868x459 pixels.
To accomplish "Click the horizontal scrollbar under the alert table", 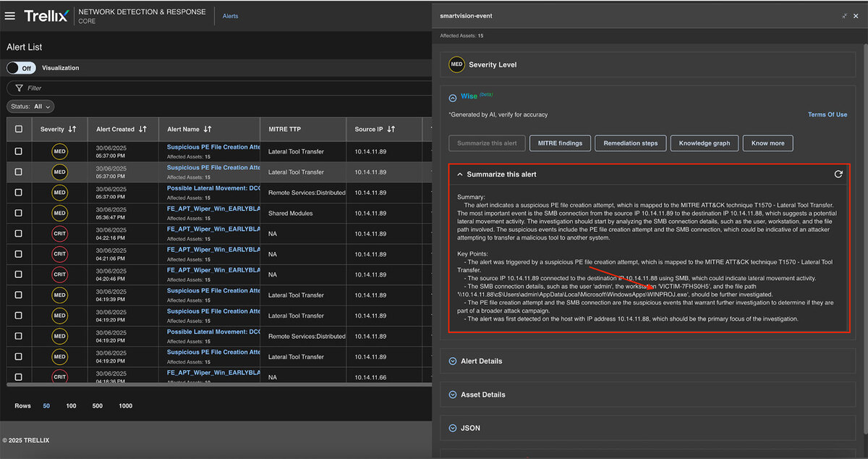I will (219, 384).
